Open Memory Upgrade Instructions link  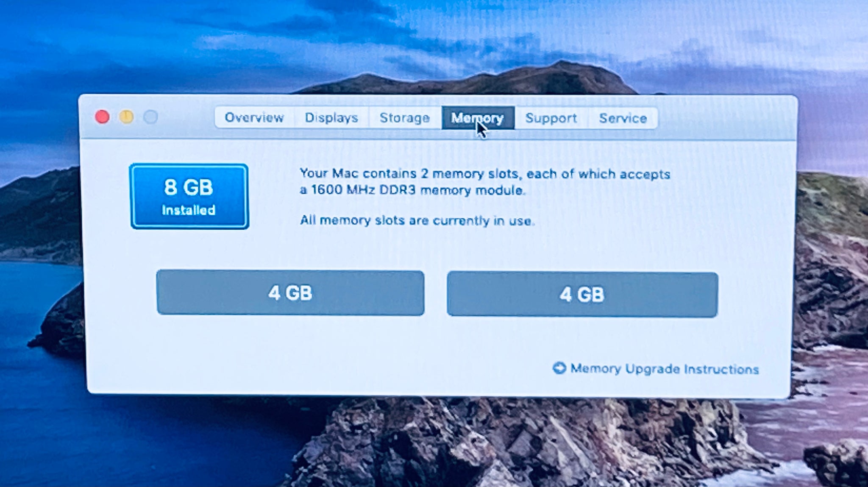tap(664, 369)
